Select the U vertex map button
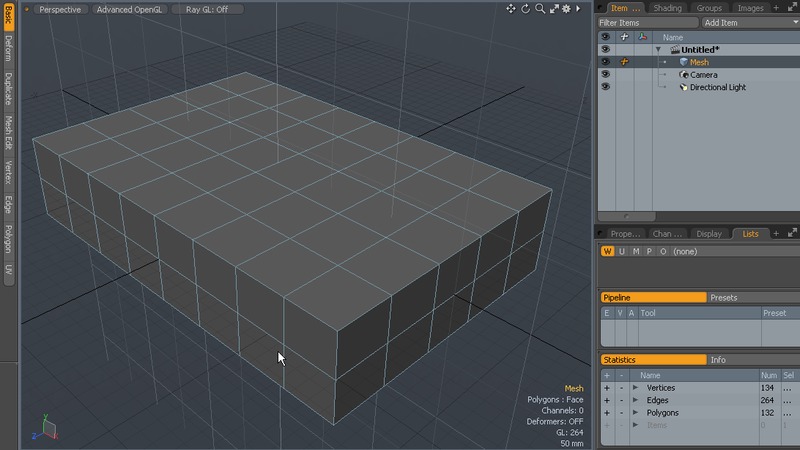Viewport: 800px width, 450px height. (621, 251)
